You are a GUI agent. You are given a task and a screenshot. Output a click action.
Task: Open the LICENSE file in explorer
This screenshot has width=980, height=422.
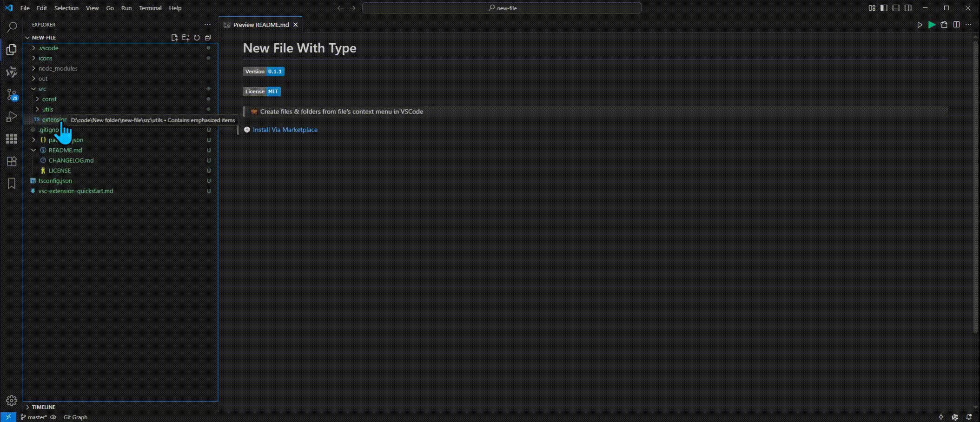[120, 171]
